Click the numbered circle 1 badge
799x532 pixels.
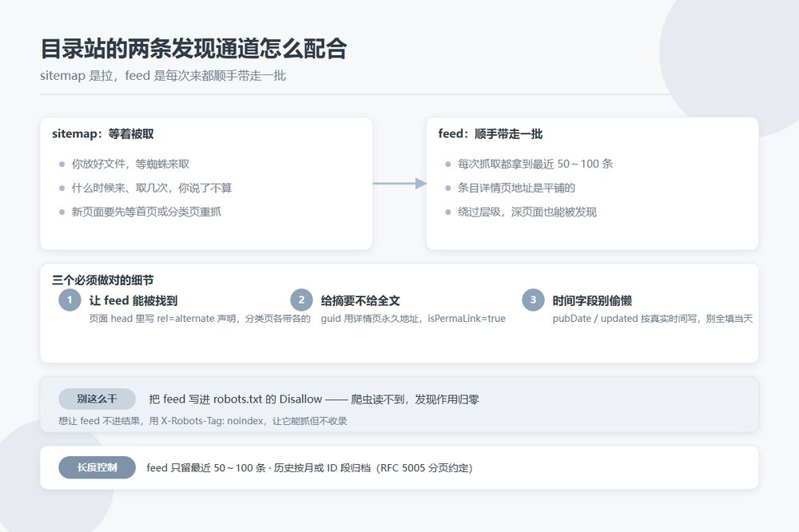70,300
